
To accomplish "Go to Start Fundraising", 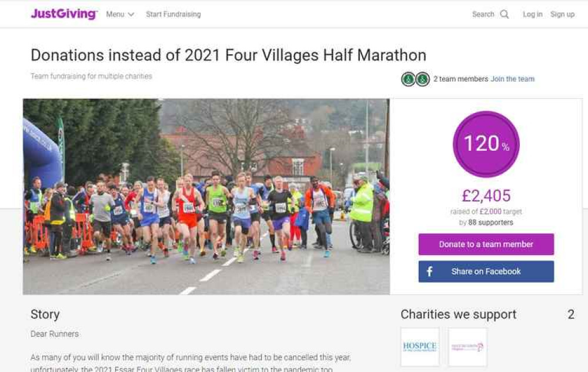I will 173,14.
